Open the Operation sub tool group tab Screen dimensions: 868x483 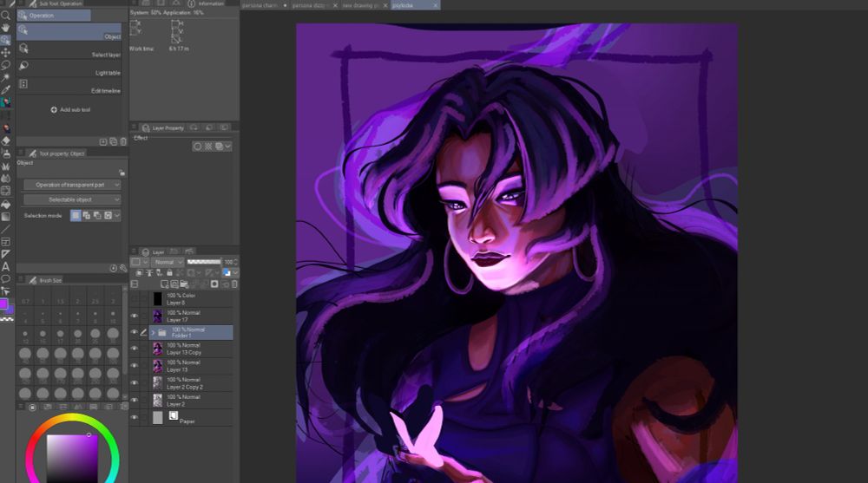point(54,16)
